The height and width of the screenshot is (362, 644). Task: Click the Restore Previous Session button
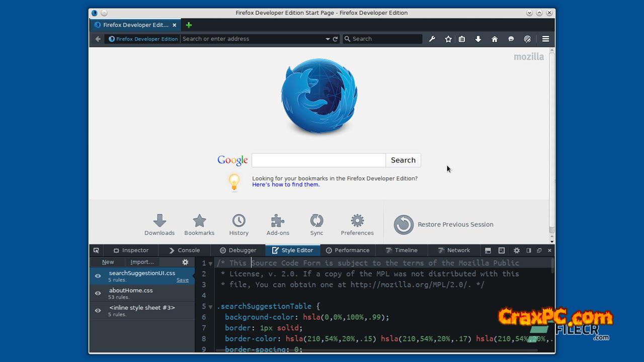pyautogui.click(x=444, y=225)
